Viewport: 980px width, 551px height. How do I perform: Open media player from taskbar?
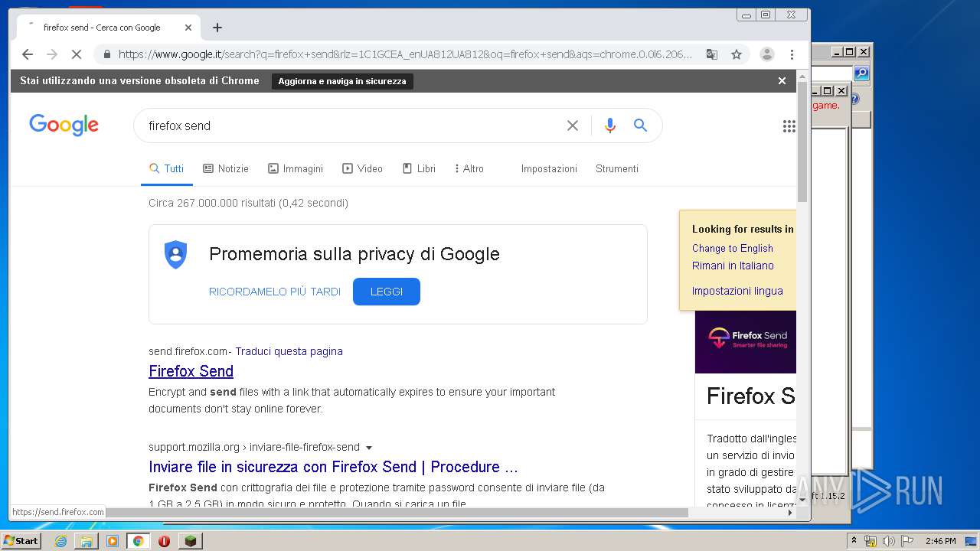click(113, 541)
